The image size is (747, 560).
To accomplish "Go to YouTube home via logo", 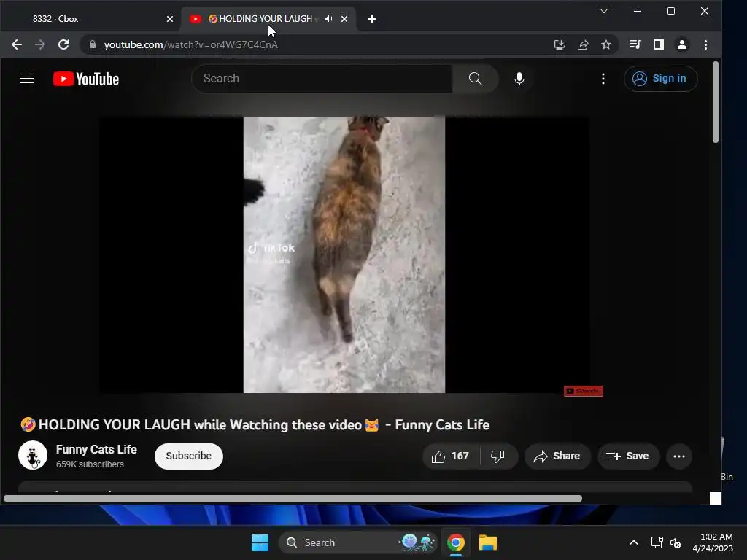I will coord(86,79).
